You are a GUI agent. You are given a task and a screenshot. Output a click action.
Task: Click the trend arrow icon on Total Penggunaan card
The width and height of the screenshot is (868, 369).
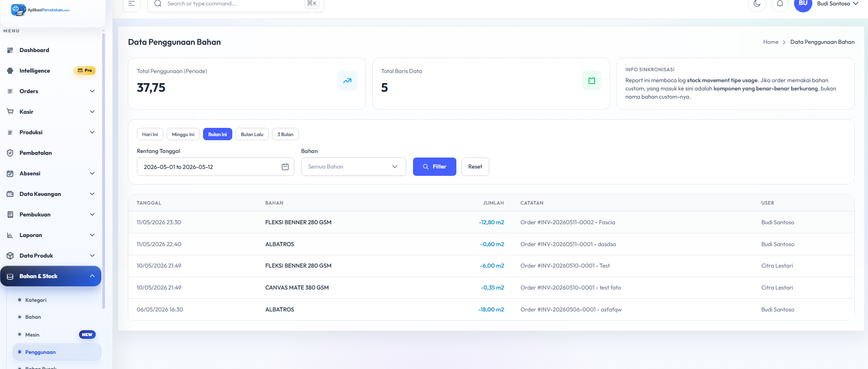pos(347,81)
